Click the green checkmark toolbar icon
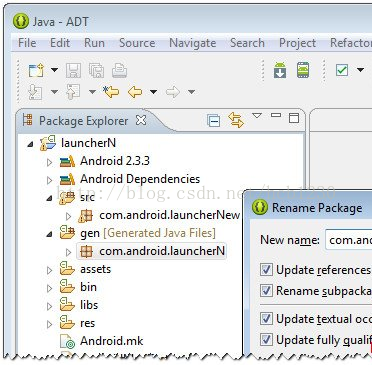Viewport: 372px width, 365px height. click(342, 70)
